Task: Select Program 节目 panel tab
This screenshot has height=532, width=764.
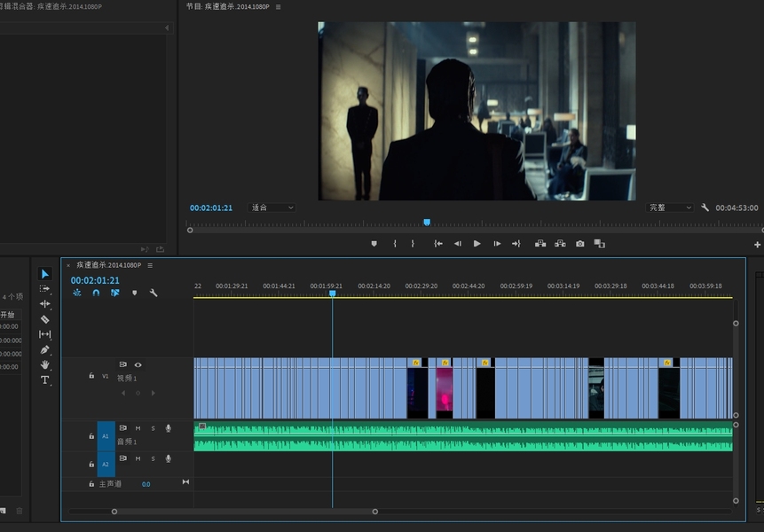Action: [227, 7]
